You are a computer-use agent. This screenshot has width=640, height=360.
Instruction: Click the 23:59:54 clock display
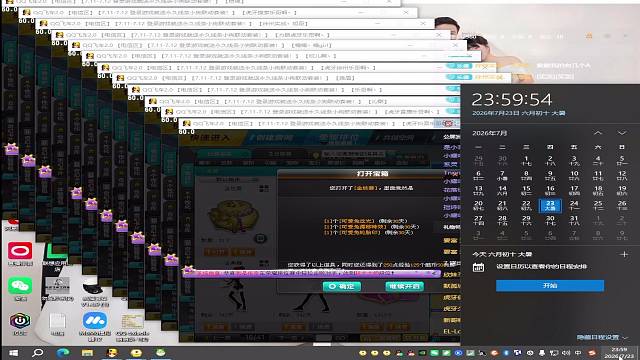tap(512, 100)
